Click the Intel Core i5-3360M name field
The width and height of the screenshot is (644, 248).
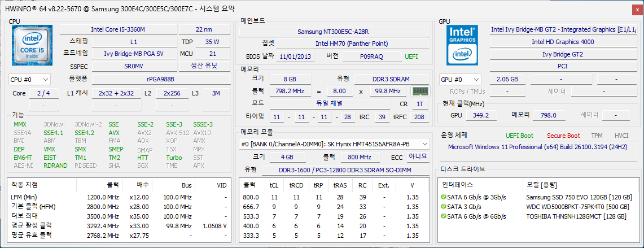click(119, 29)
